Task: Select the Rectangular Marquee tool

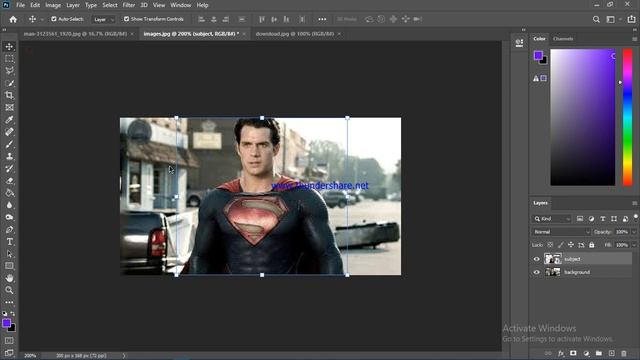Action: tap(9, 59)
